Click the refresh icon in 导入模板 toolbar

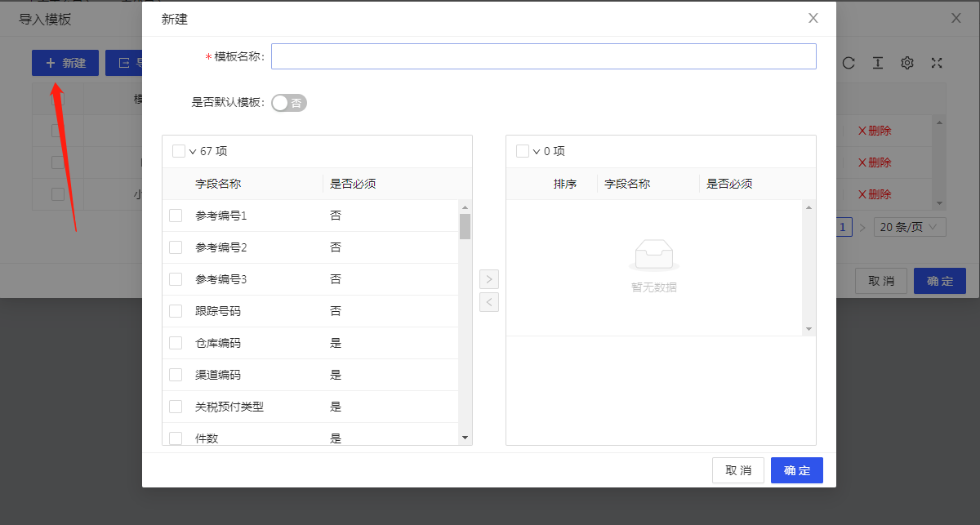[849, 63]
